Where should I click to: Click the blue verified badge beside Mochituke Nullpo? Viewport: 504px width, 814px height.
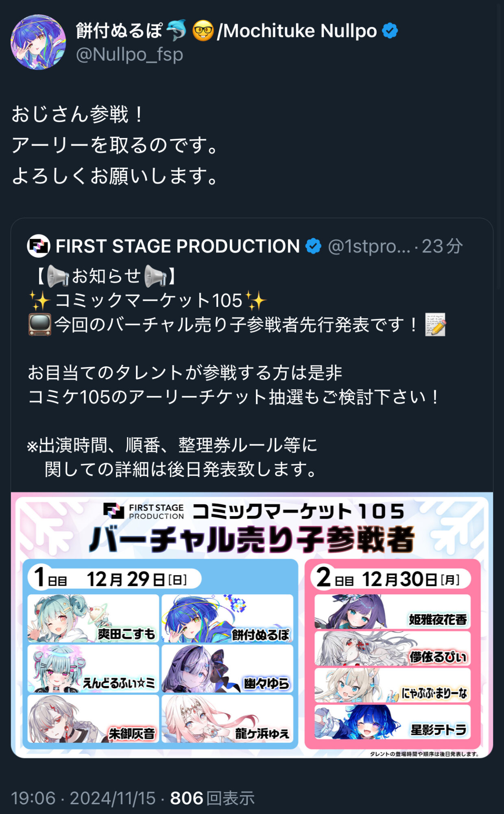point(390,31)
